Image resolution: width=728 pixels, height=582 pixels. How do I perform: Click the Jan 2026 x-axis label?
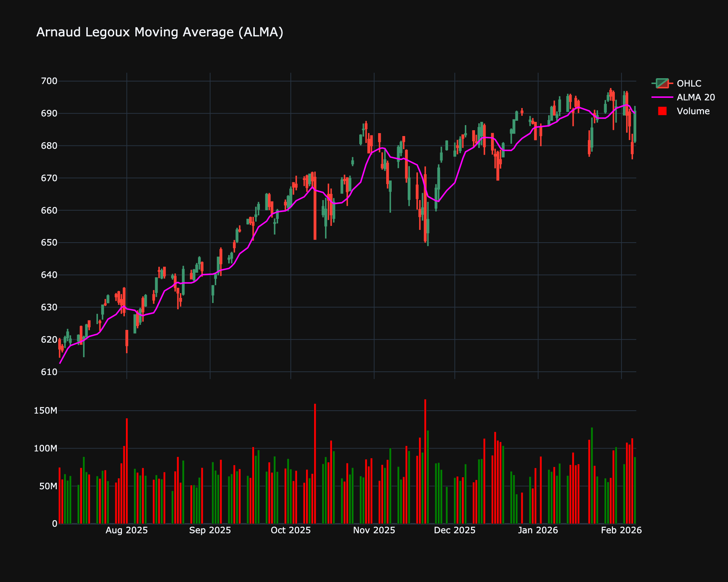538,530
